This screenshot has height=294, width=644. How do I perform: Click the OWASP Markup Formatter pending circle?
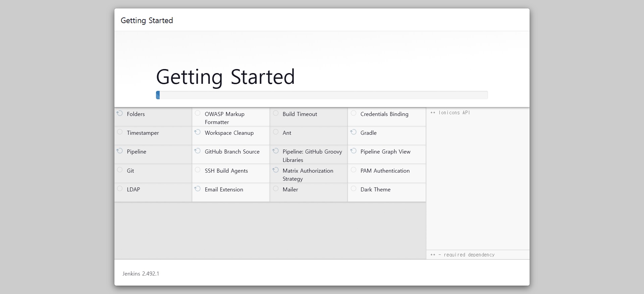tap(198, 113)
